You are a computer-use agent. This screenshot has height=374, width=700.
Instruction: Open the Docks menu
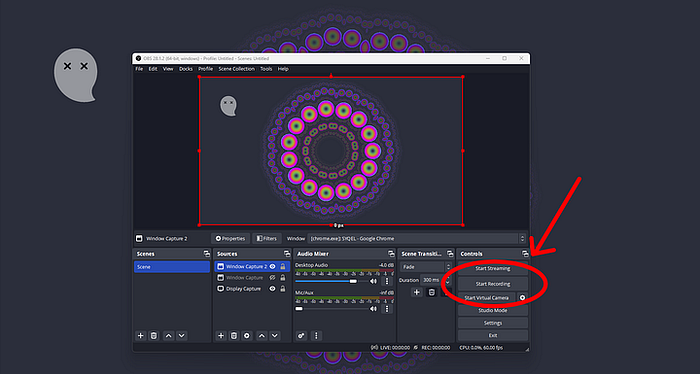coord(186,69)
